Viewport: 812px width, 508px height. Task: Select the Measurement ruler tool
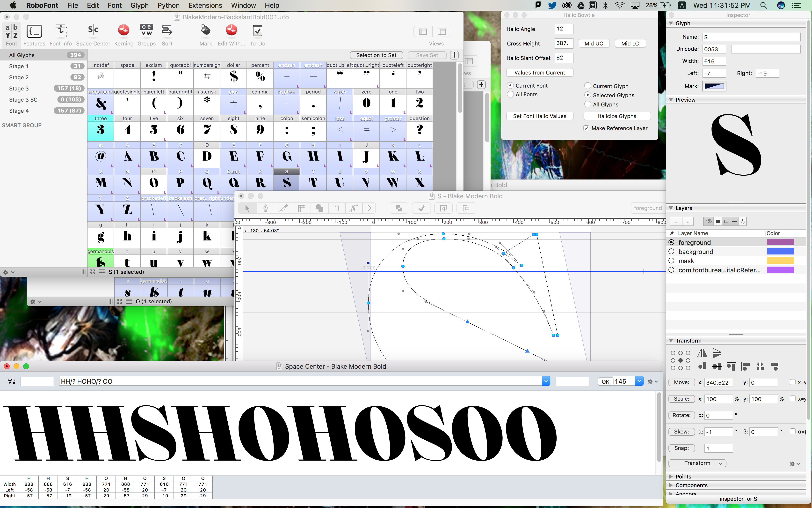(x=301, y=208)
